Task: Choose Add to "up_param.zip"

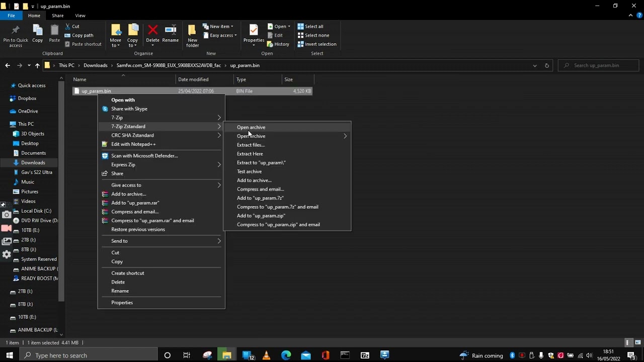Action: click(x=287, y=216)
